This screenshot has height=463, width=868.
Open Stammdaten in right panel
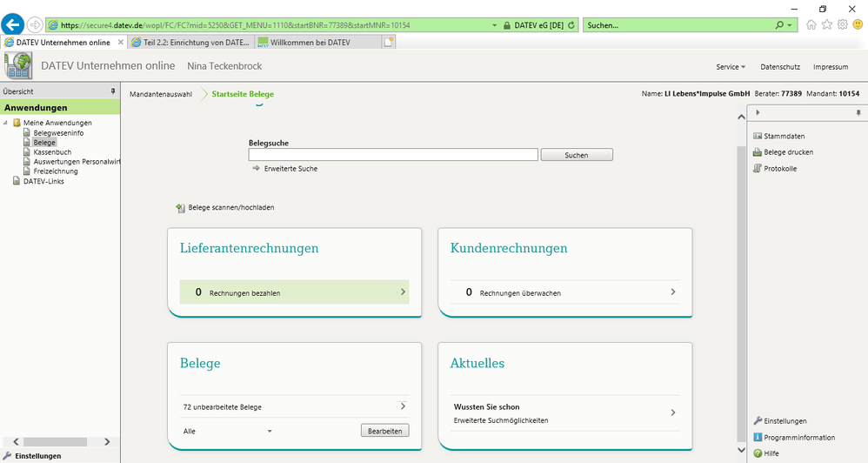pyautogui.click(x=784, y=136)
